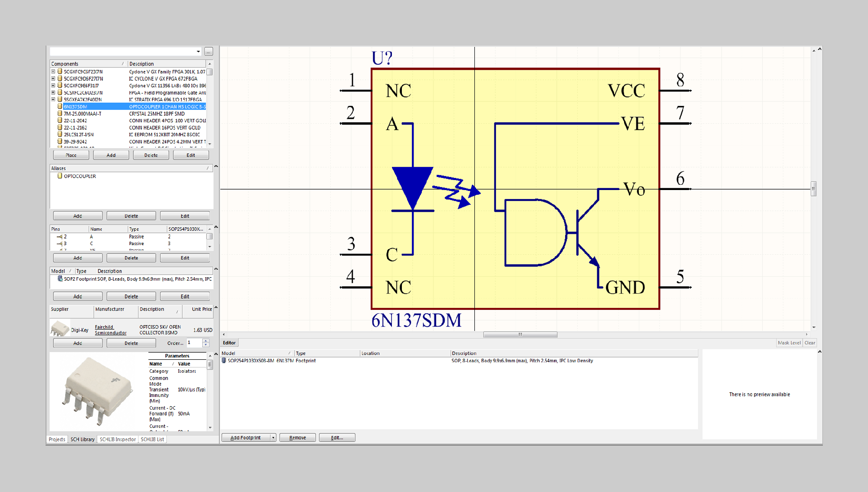Open the SCHLIB Inspector tab
868x492 pixels.
pos(118,440)
